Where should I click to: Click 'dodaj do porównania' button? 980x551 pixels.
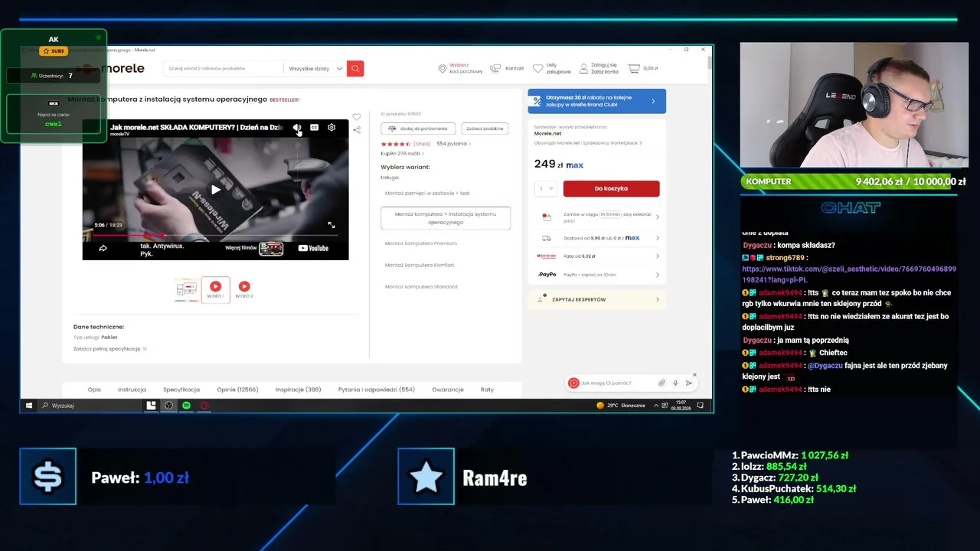coord(418,129)
